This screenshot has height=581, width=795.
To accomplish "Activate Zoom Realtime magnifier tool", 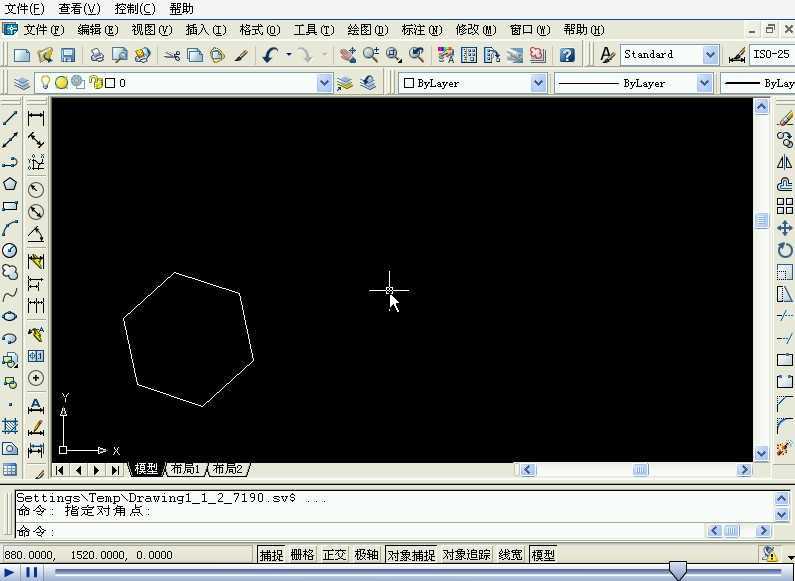I will click(371, 55).
